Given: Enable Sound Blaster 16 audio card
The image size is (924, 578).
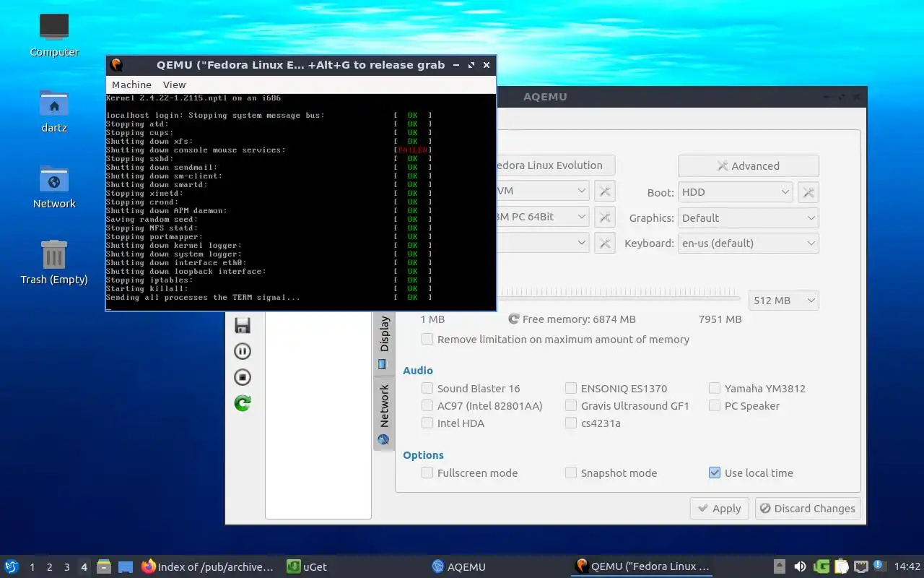Looking at the screenshot, I should tap(427, 388).
